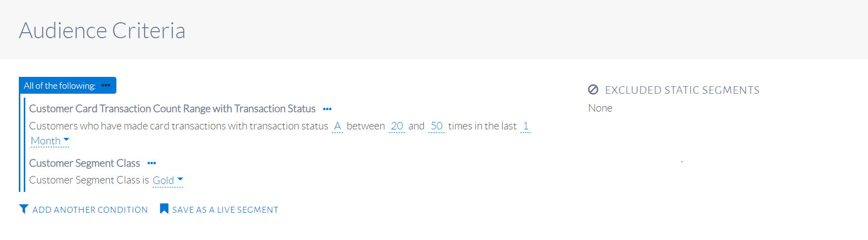Edit the minimum transaction count 20

(397, 126)
